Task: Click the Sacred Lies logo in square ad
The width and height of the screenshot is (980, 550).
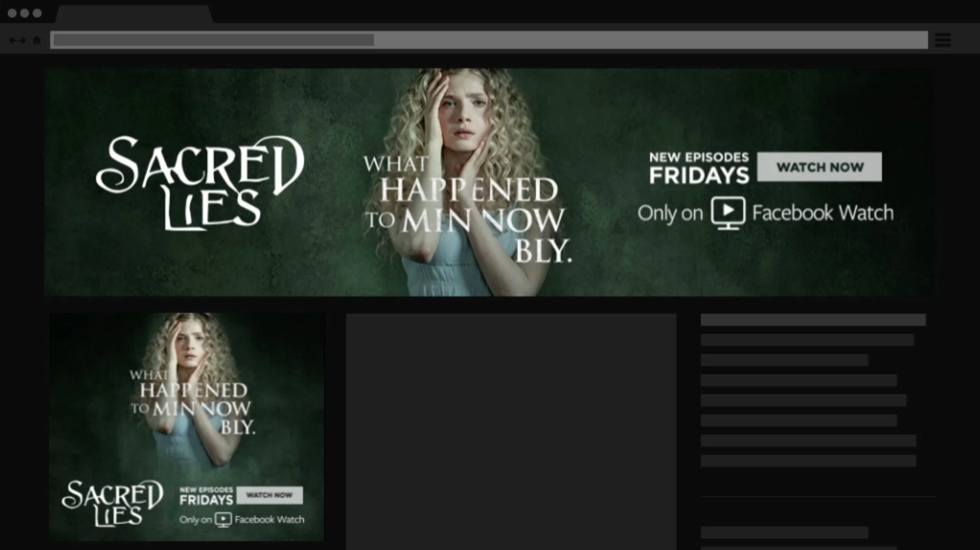Action: click(112, 503)
